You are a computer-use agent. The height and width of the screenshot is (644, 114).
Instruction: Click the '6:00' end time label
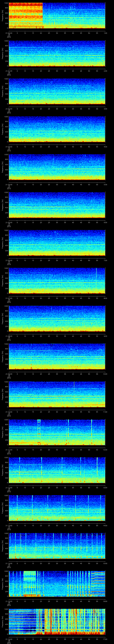(x=105, y=223)
